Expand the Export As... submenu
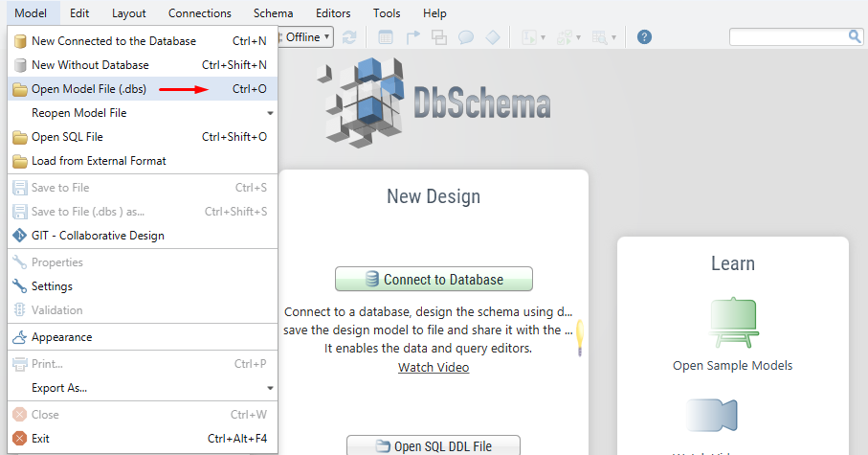 click(x=143, y=387)
